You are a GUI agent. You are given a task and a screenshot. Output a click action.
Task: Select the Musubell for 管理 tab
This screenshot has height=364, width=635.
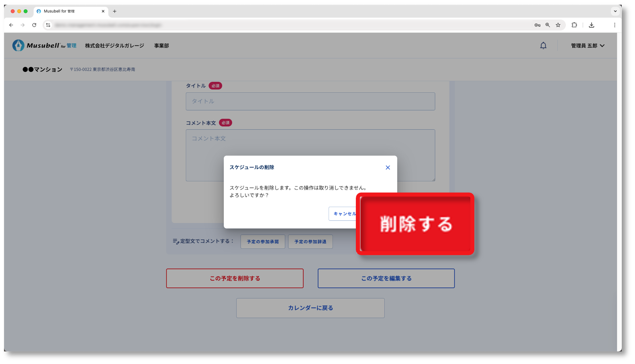tap(68, 11)
